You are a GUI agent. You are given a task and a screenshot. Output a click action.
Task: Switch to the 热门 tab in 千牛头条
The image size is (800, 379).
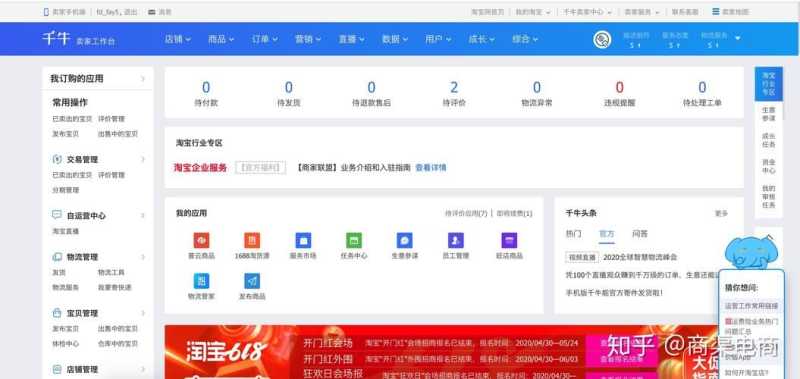click(x=573, y=234)
